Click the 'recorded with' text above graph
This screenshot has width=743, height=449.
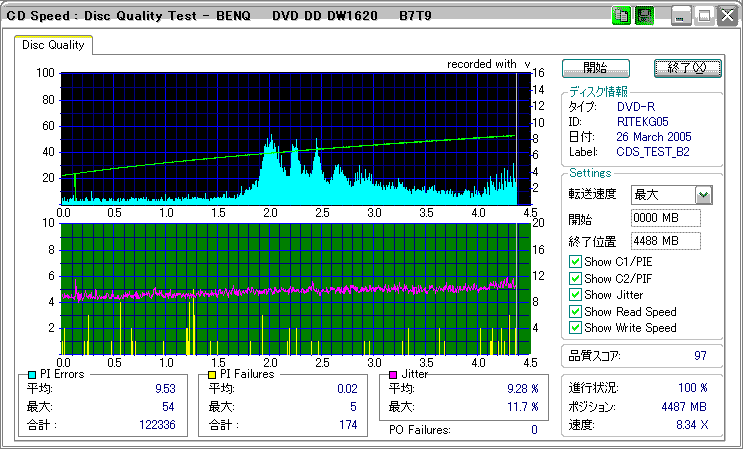tap(481, 64)
